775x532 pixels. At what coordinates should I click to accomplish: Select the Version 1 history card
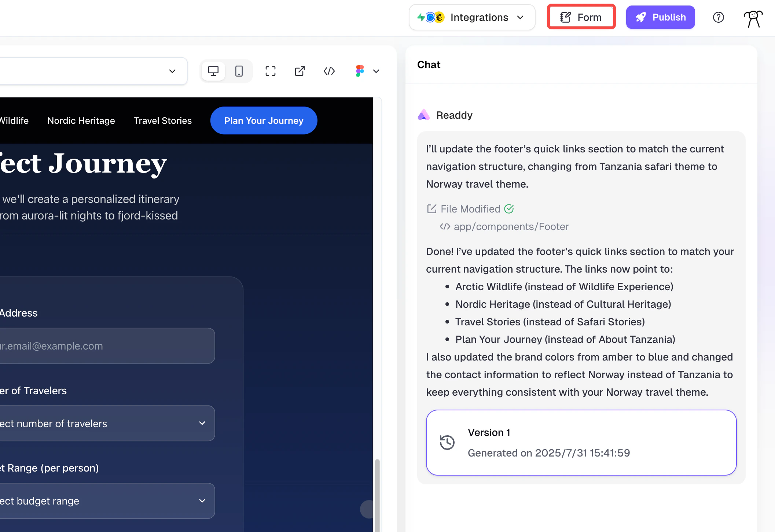point(581,442)
